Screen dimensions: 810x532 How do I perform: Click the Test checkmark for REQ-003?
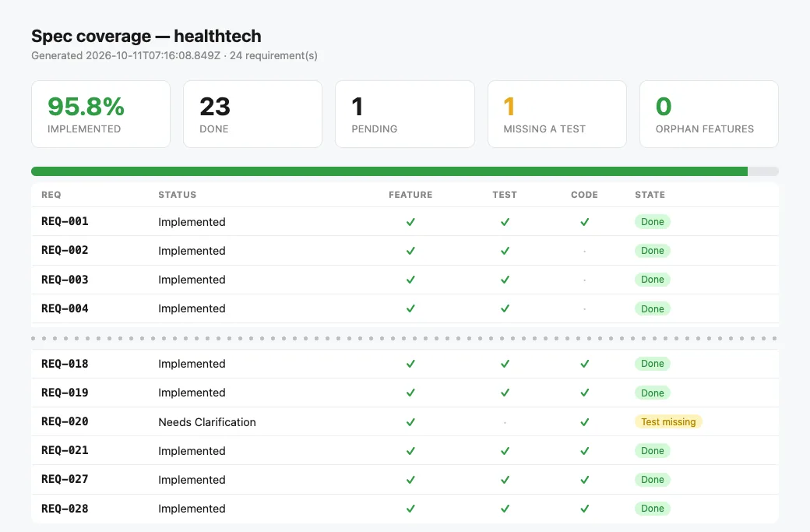(x=505, y=280)
